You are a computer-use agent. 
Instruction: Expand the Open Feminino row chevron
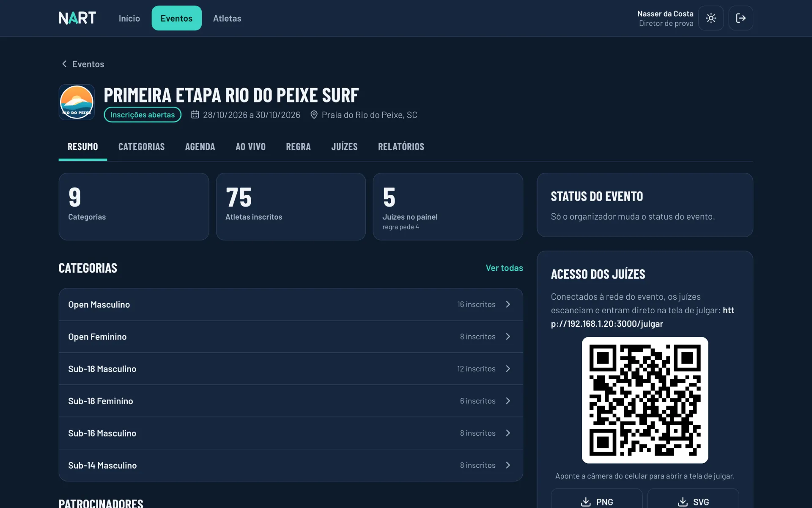508,337
